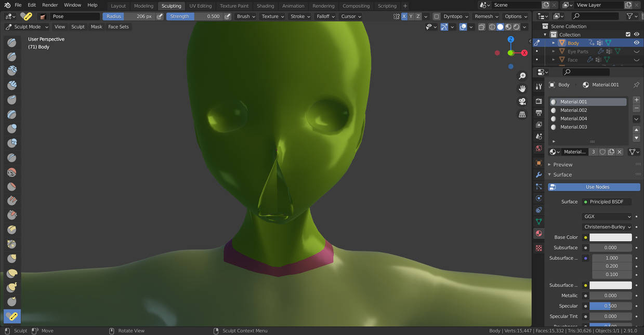This screenshot has width=644, height=335.
Task: Enable solid viewport shading mode
Action: [500, 27]
